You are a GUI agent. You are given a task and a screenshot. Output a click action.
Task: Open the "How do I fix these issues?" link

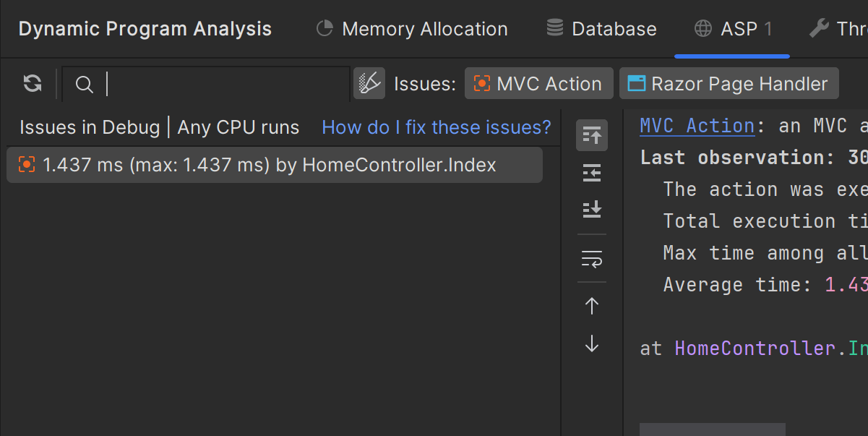[436, 128]
